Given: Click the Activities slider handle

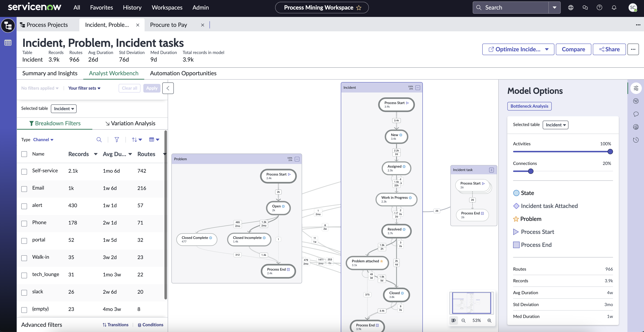Looking at the screenshot, I should [x=610, y=152].
